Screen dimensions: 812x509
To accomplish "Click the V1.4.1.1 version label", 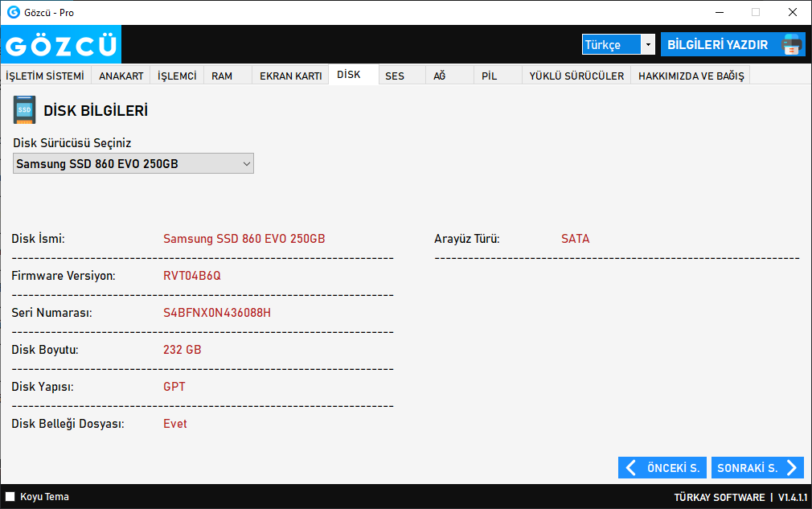I will click(793, 497).
